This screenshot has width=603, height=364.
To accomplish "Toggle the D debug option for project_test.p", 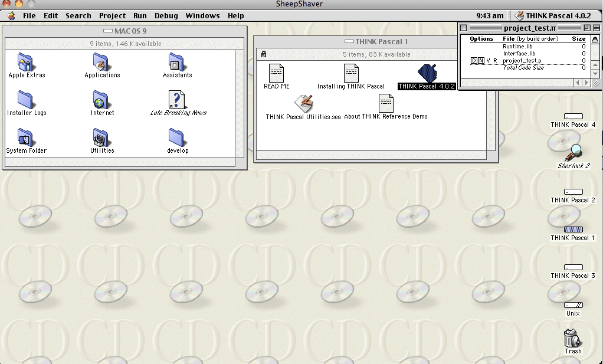I will coord(474,60).
